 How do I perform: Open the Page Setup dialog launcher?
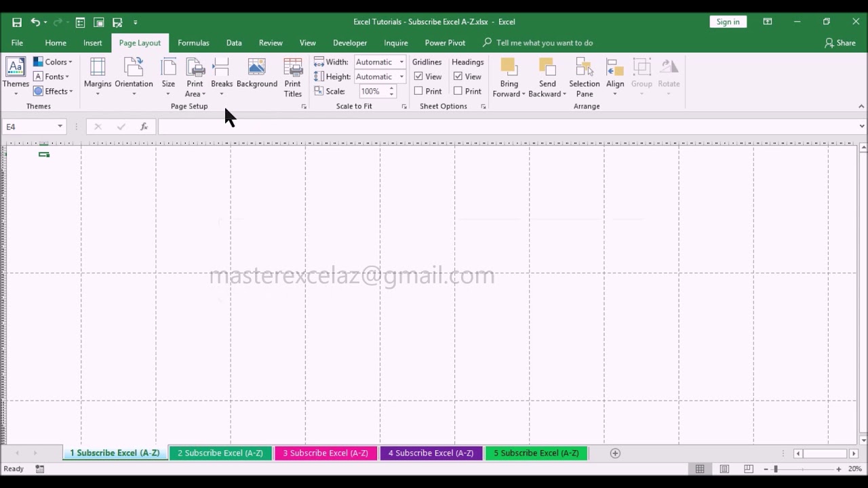point(304,107)
